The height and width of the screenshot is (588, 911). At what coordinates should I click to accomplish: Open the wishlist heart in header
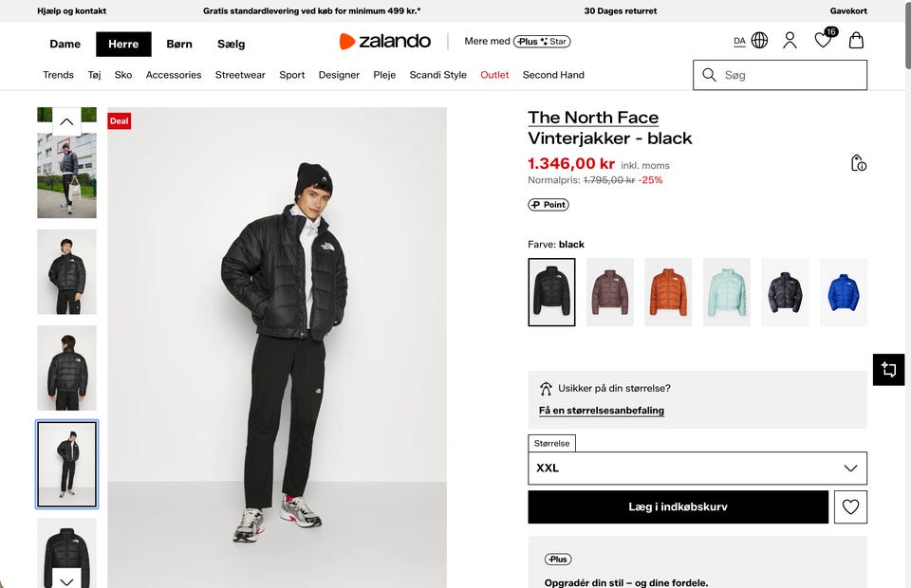pyautogui.click(x=823, y=41)
